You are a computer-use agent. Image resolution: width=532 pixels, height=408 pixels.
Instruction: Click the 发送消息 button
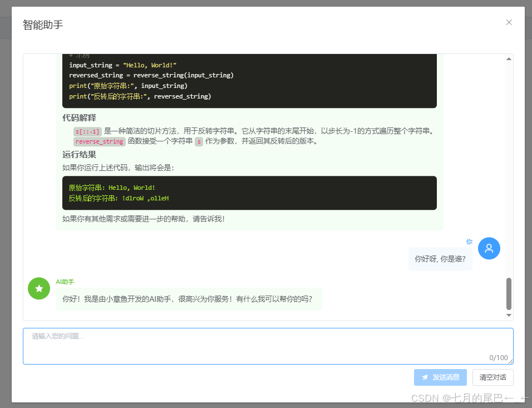pos(440,377)
